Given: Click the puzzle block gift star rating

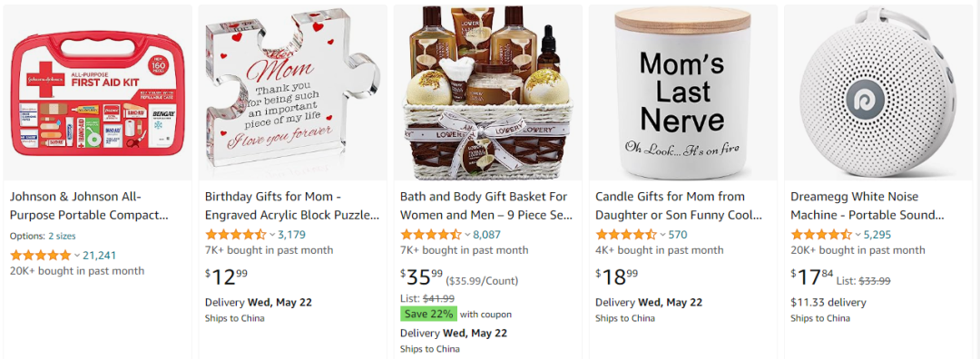Looking at the screenshot, I should pyautogui.click(x=236, y=235).
